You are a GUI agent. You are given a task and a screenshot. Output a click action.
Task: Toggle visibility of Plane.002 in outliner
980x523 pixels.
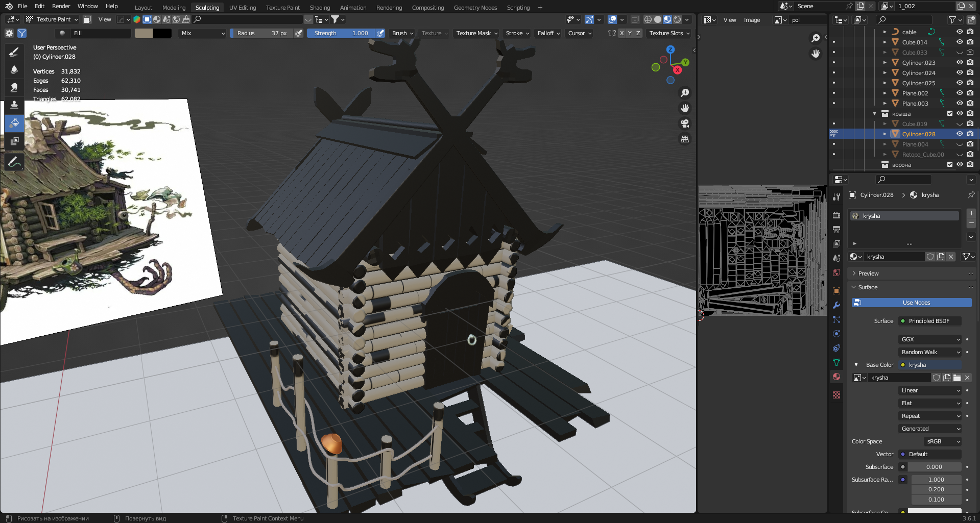coord(960,93)
